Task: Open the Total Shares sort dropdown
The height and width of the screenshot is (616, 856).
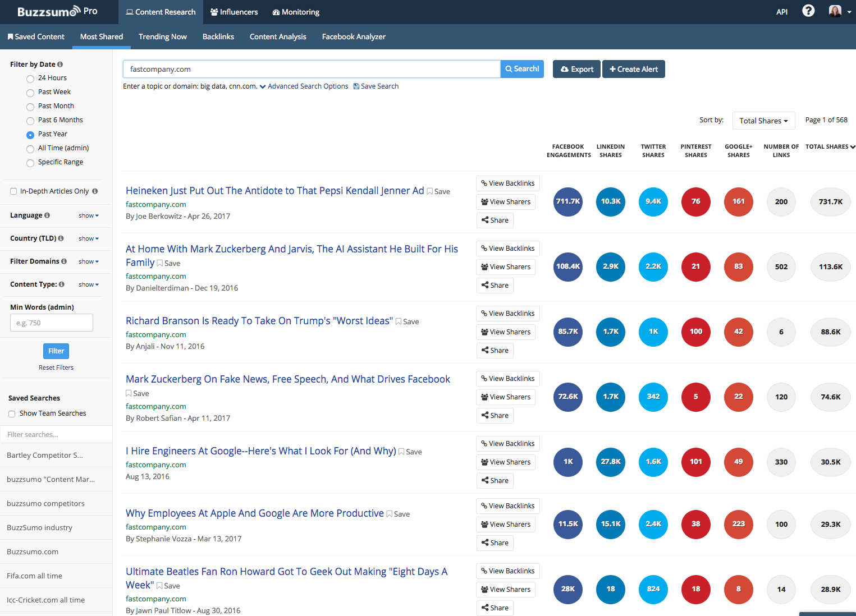Action: [x=763, y=121]
